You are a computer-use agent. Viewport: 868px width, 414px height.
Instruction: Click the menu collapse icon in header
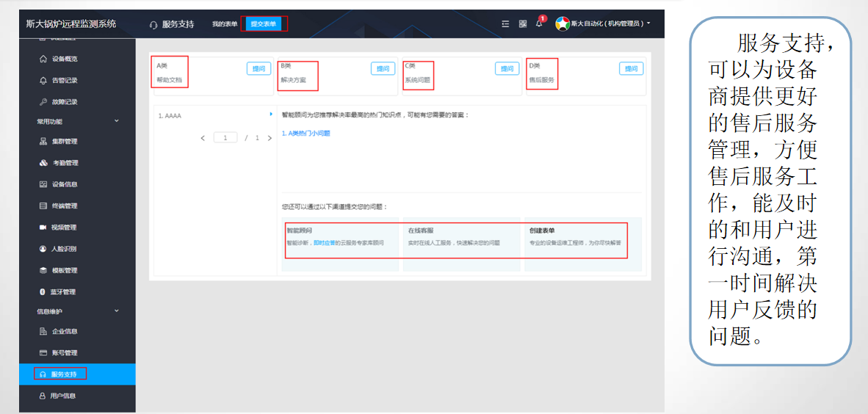505,23
